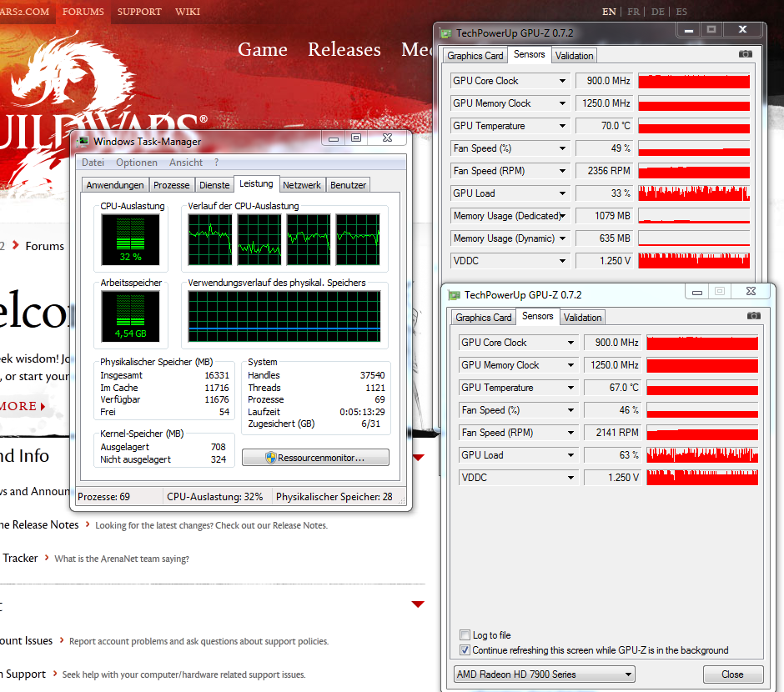
Task: Select Validation tab in lower GPU-Z
Action: (x=582, y=318)
